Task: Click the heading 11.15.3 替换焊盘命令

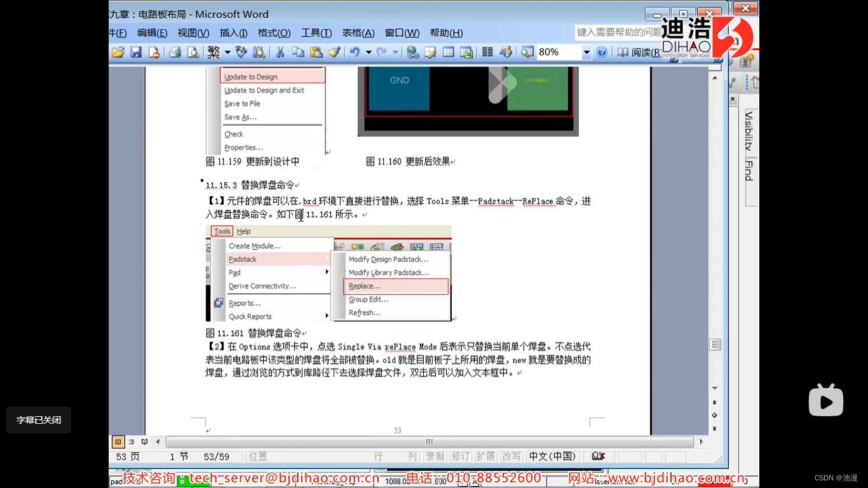Action: tap(250, 185)
